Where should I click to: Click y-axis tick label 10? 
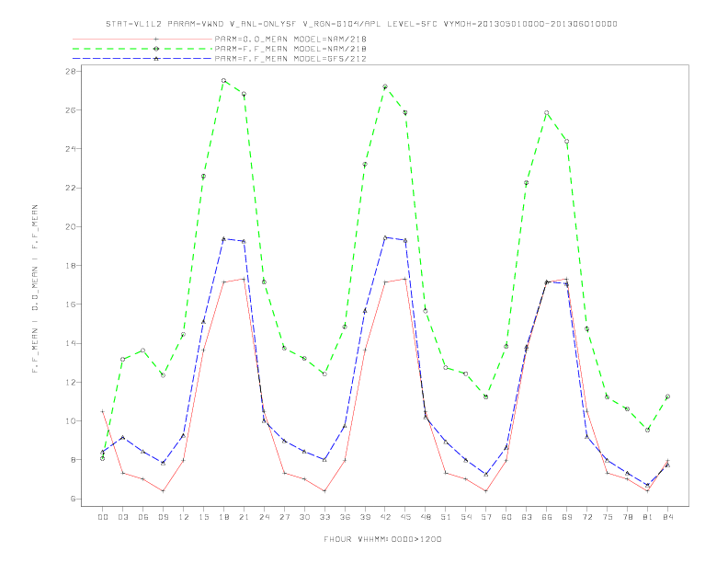[71, 421]
